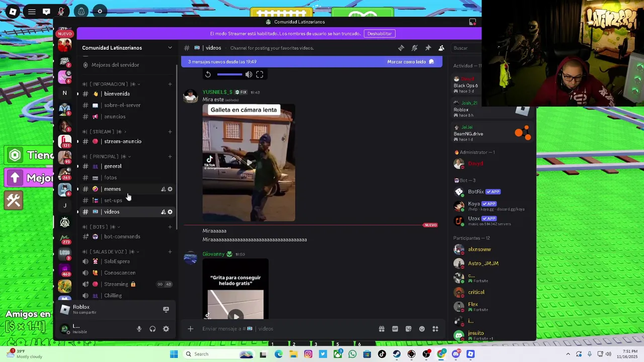Open the set-ups channel
This screenshot has height=362, width=644.
coord(127,200)
